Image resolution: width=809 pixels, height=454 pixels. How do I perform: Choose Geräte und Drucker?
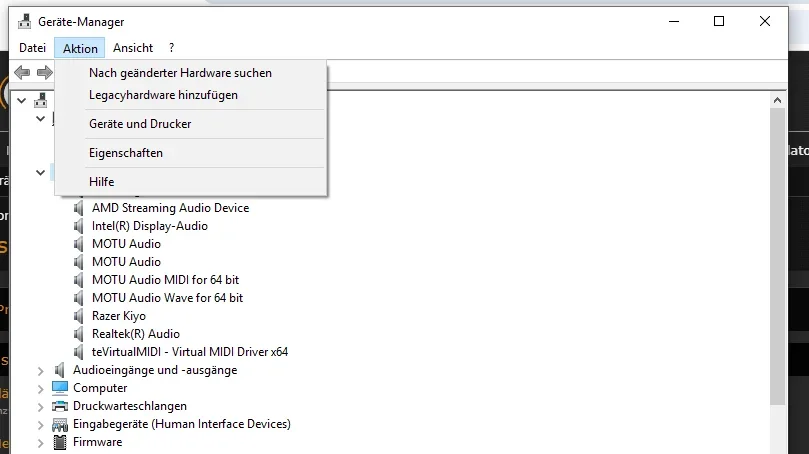[191, 124]
